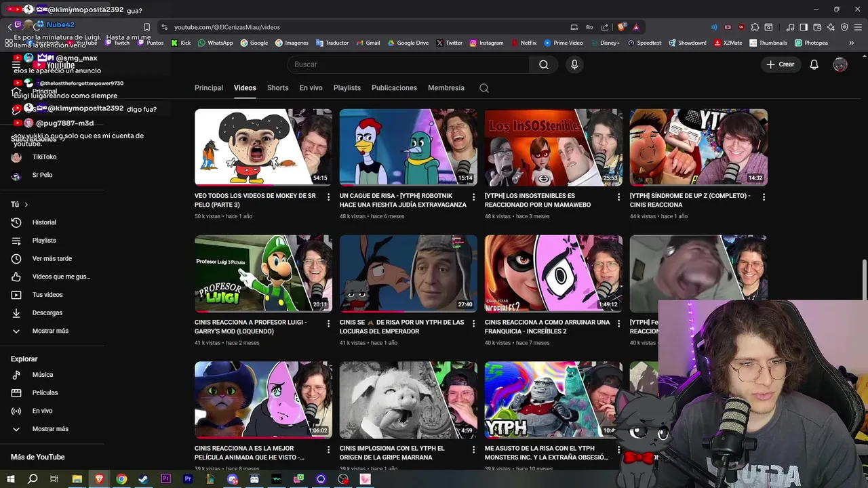The width and height of the screenshot is (868, 488).
Task: Open options for Robotnik fiesta video
Action: point(473,197)
